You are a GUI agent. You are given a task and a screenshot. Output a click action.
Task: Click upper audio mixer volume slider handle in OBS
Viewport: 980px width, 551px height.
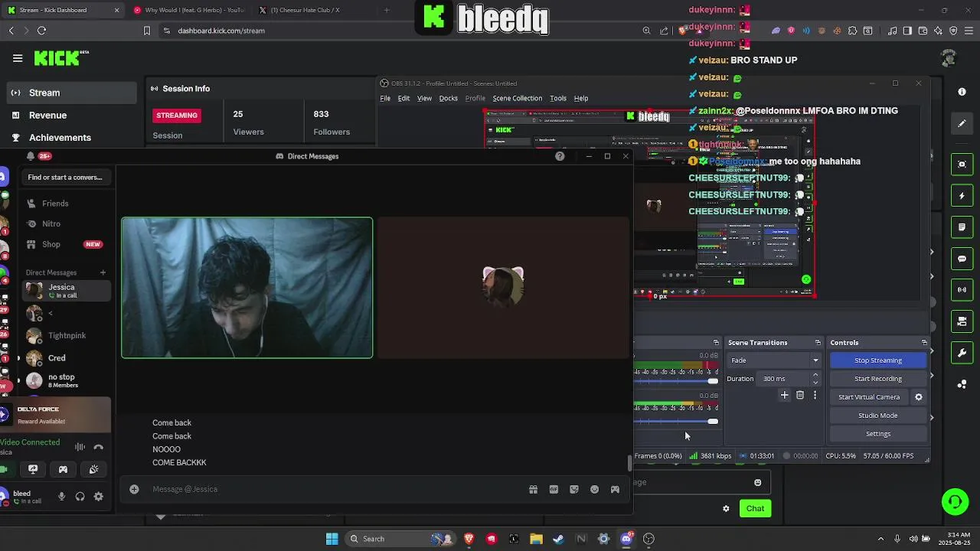[713, 381]
